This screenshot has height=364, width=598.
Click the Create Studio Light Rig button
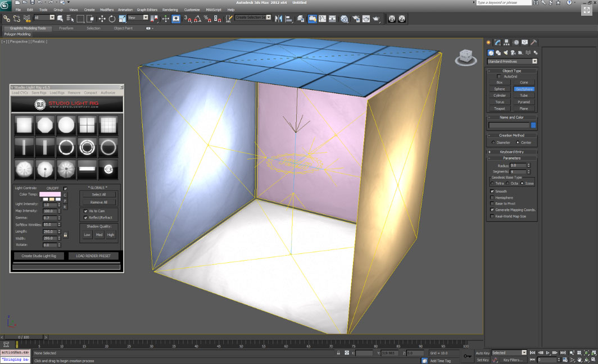39,256
